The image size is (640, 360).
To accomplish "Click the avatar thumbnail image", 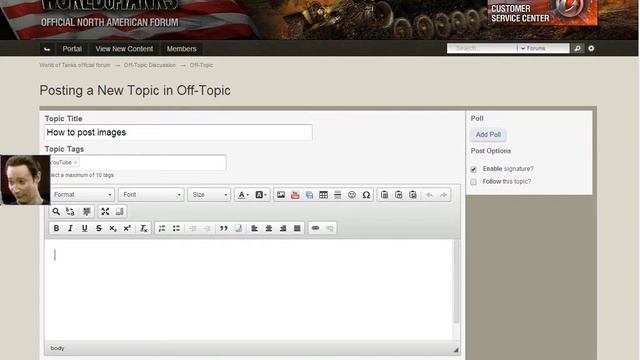I will [x=25, y=180].
